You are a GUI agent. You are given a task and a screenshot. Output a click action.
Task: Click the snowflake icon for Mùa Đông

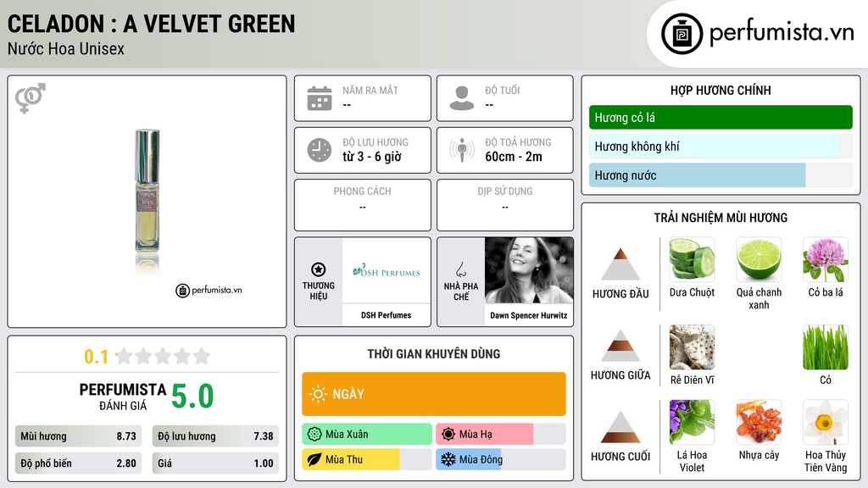448,459
